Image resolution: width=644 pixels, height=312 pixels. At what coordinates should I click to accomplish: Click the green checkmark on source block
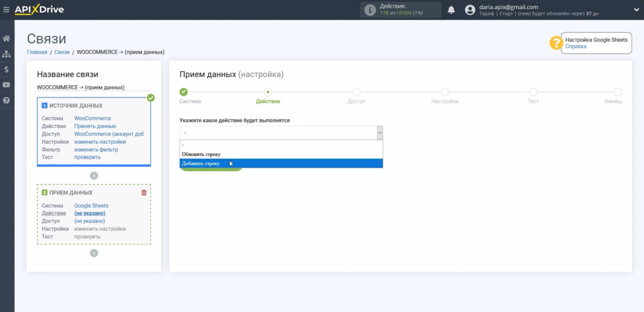pos(151,98)
